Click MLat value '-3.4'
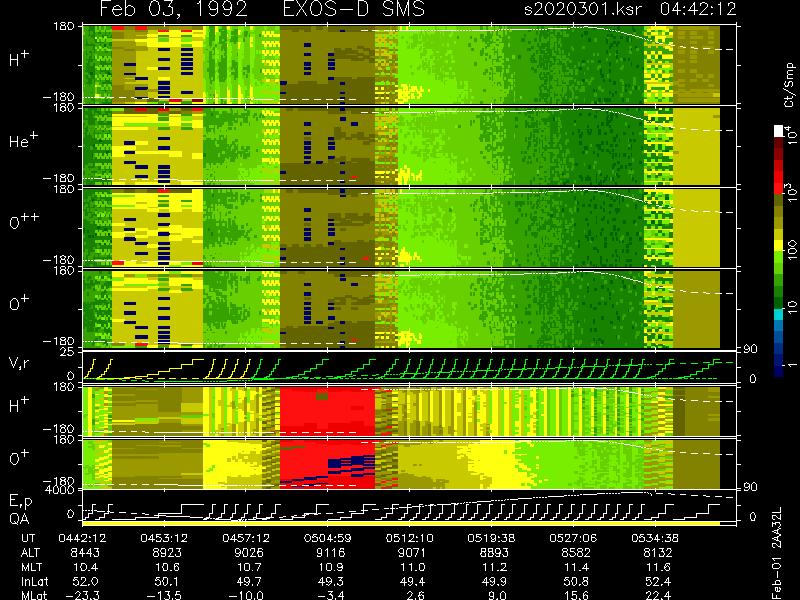This screenshot has height=600, width=800. [332, 595]
